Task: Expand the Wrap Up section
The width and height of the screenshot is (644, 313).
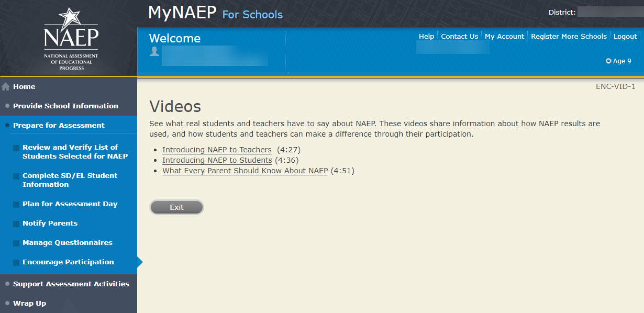Action: pos(29,303)
